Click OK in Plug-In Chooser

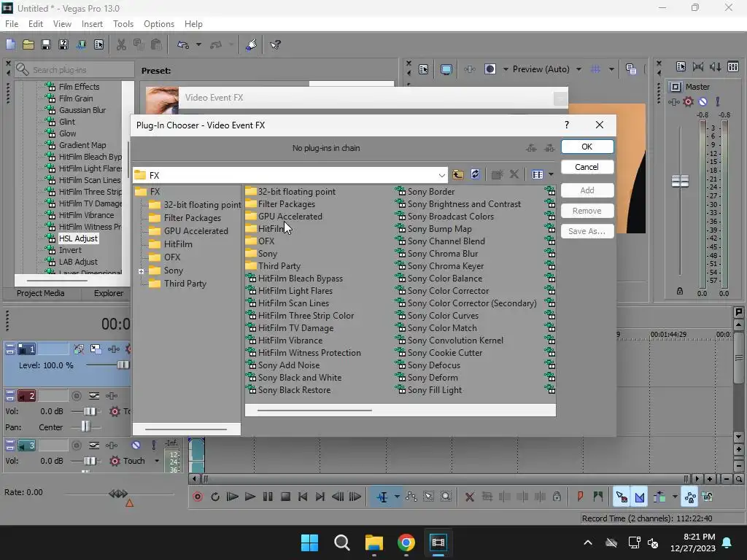coord(587,147)
